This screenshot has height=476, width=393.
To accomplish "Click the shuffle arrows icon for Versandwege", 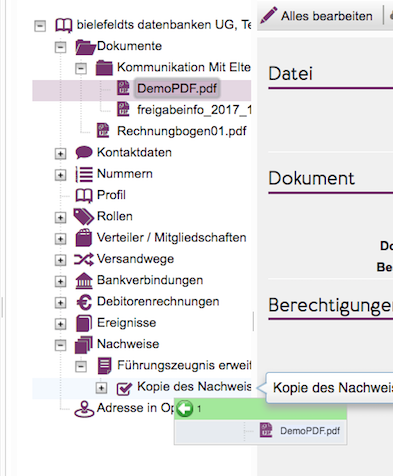I will [84, 259].
